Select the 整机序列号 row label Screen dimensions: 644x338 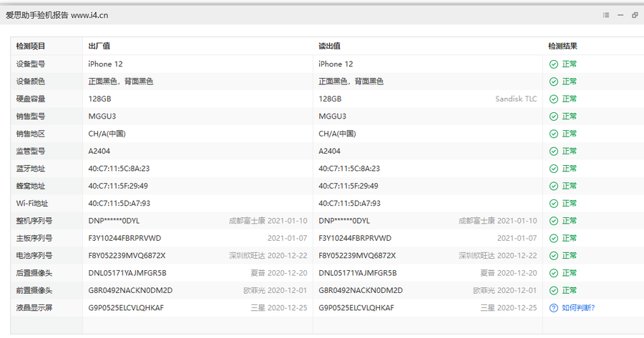34,221
